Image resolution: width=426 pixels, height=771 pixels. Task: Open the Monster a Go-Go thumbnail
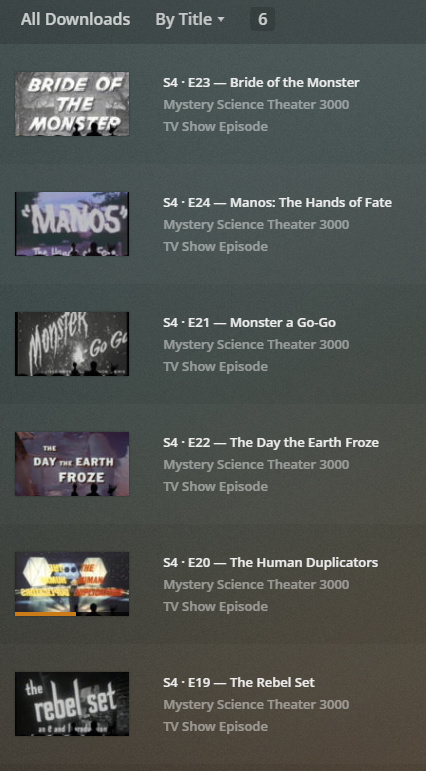[72, 344]
